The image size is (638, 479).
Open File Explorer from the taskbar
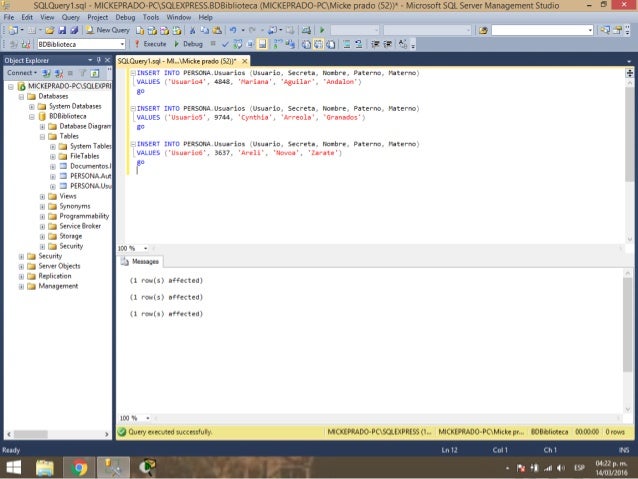click(x=45, y=468)
